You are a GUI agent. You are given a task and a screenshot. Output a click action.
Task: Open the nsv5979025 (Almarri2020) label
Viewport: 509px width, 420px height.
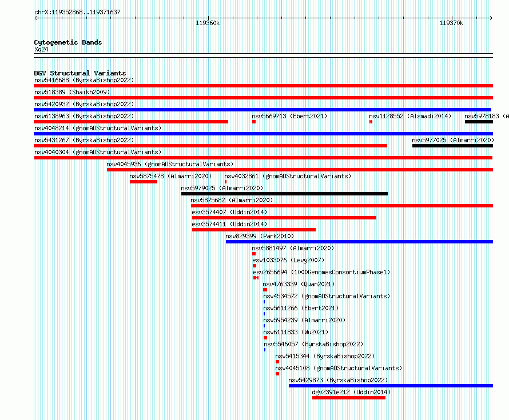pyautogui.click(x=222, y=188)
